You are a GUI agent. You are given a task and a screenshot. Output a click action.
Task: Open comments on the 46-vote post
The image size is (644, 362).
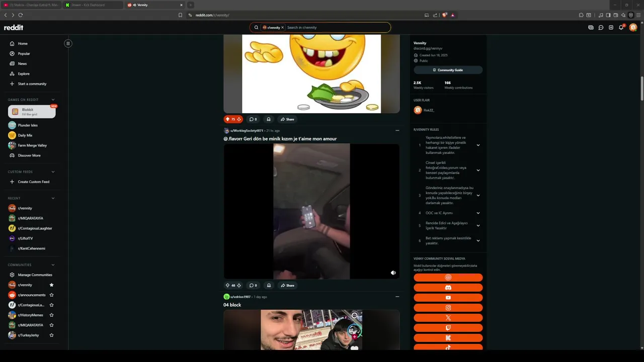(x=253, y=285)
